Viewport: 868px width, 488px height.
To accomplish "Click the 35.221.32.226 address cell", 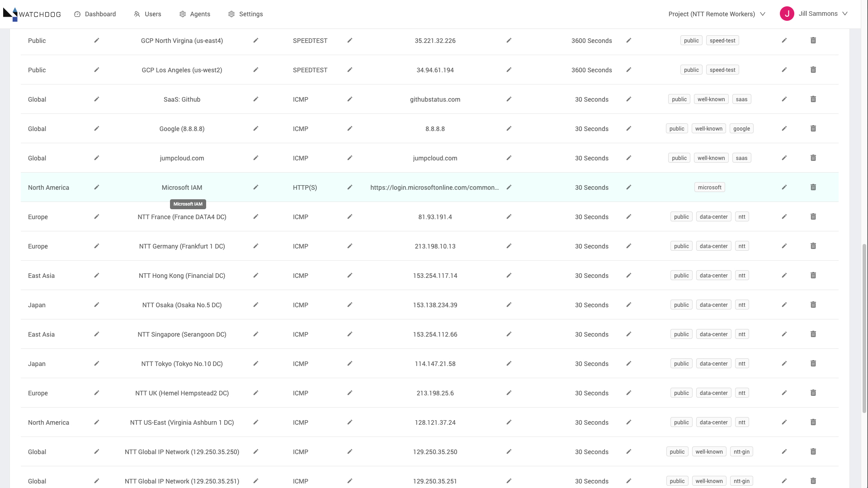I will (435, 41).
